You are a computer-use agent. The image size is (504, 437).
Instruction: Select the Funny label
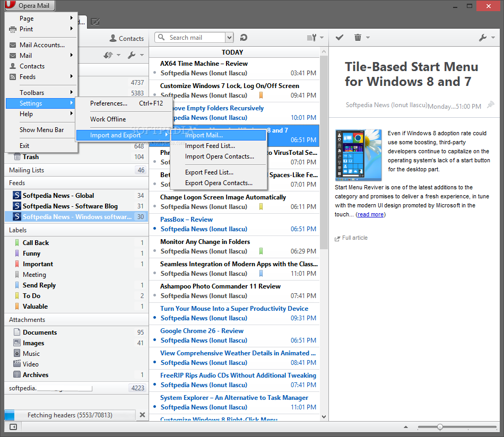coord(76,253)
